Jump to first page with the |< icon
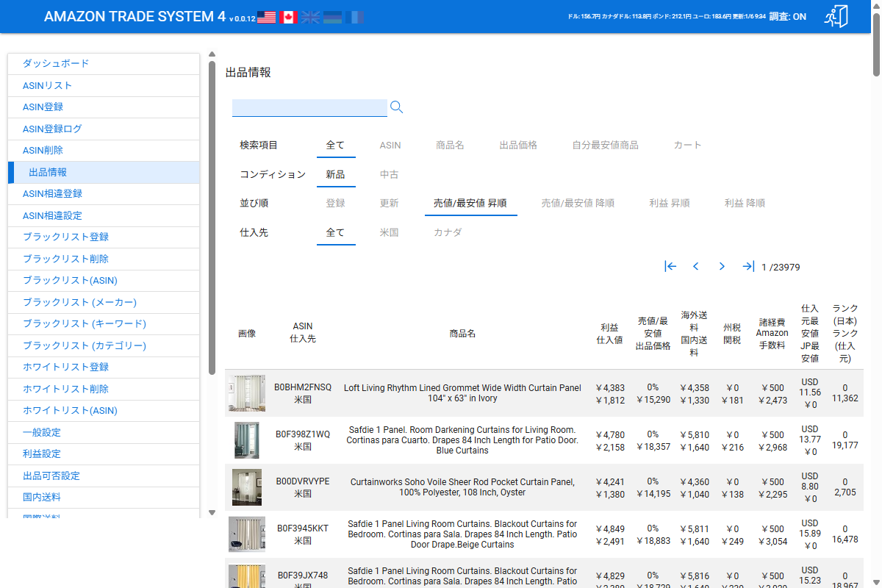 tap(670, 266)
